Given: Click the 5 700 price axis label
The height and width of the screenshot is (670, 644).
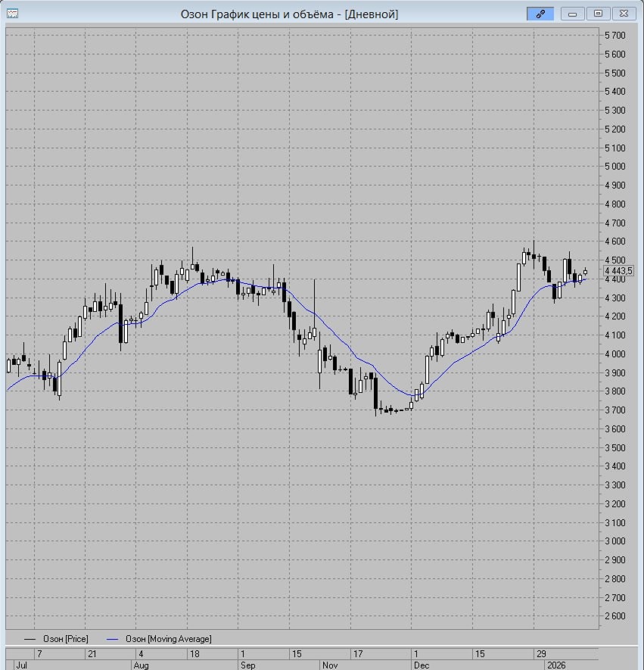Looking at the screenshot, I should pos(615,36).
